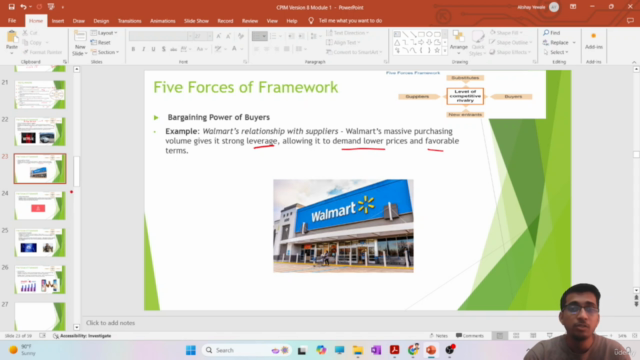Start slideshow from beginning quick access icon

(51, 7)
